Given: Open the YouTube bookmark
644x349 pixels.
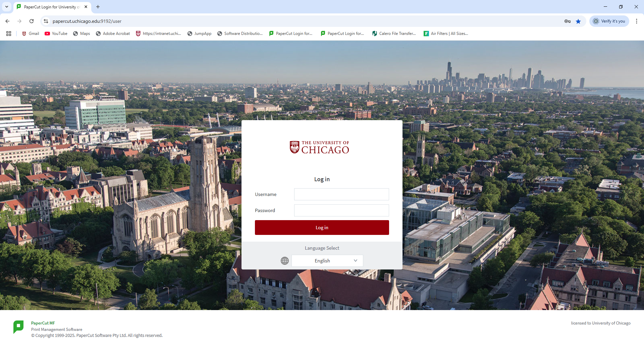Looking at the screenshot, I should 56,34.
